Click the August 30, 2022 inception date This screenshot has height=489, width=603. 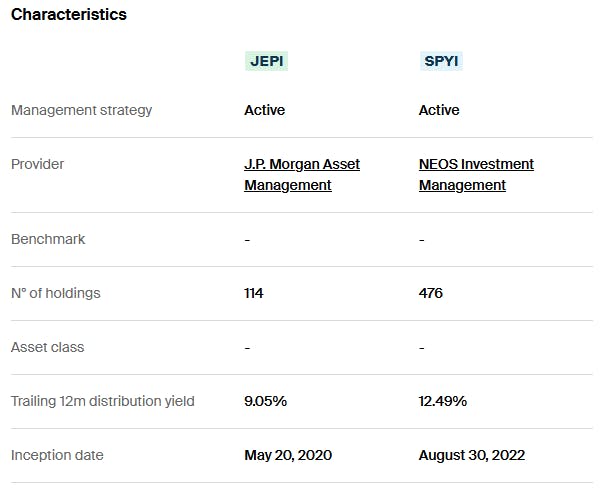(472, 455)
